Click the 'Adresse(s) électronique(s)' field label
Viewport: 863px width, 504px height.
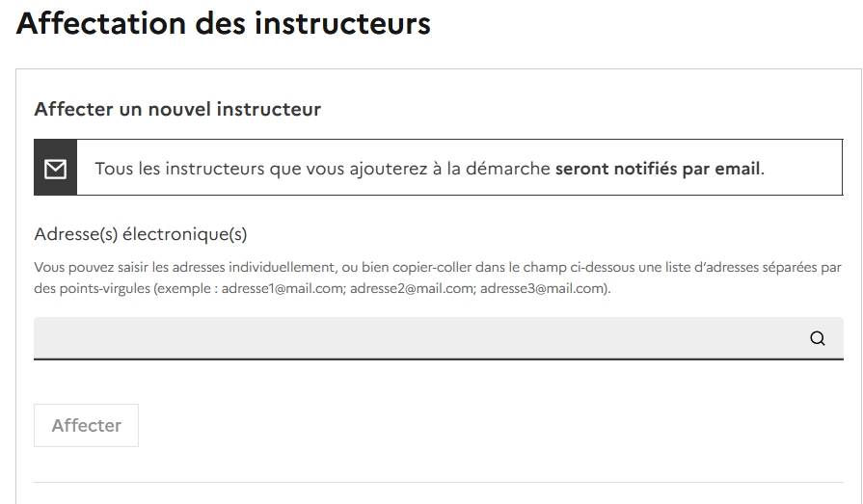point(141,234)
